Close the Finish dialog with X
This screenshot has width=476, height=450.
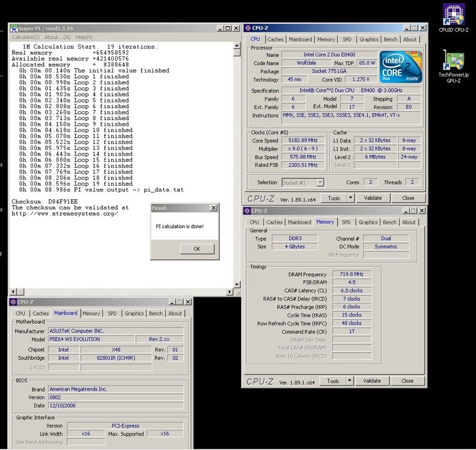tap(214, 207)
